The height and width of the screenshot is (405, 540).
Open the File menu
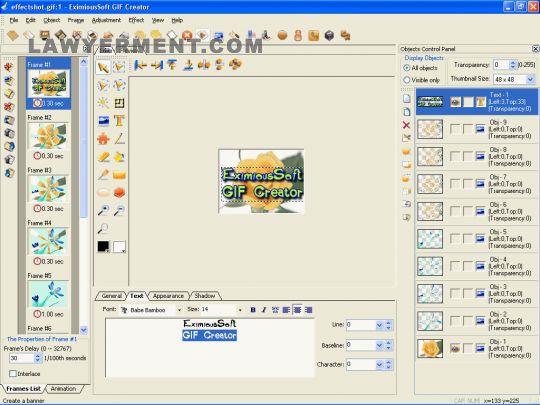(x=14, y=20)
